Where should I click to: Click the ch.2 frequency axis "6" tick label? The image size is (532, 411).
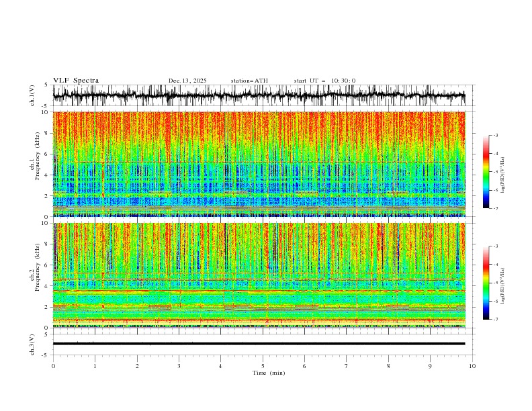pos(46,265)
